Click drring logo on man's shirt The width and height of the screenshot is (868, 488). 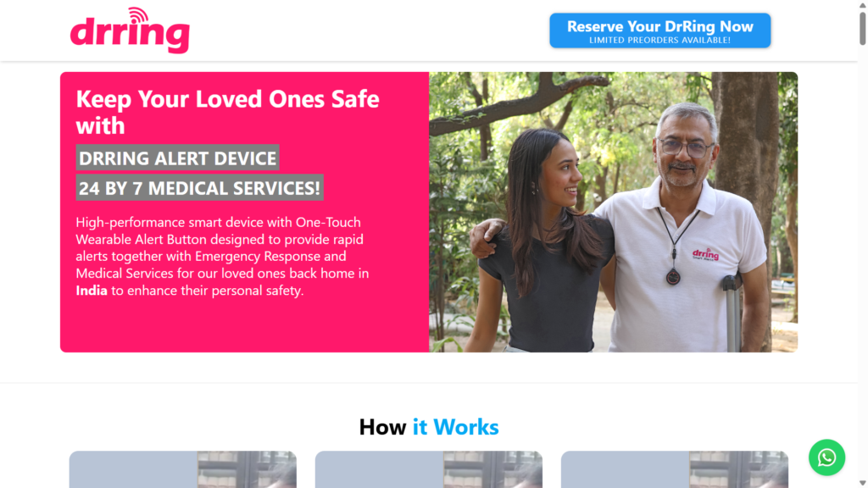point(705,254)
